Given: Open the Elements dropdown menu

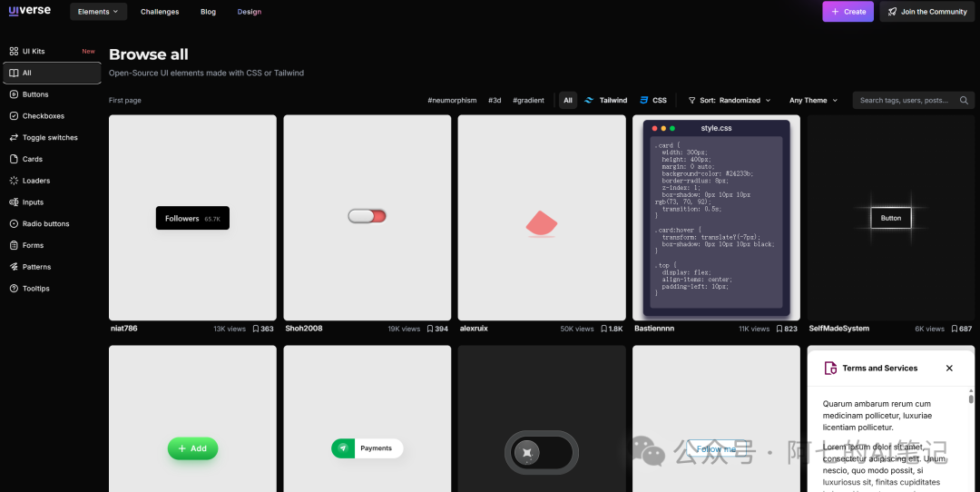Looking at the screenshot, I should (98, 11).
